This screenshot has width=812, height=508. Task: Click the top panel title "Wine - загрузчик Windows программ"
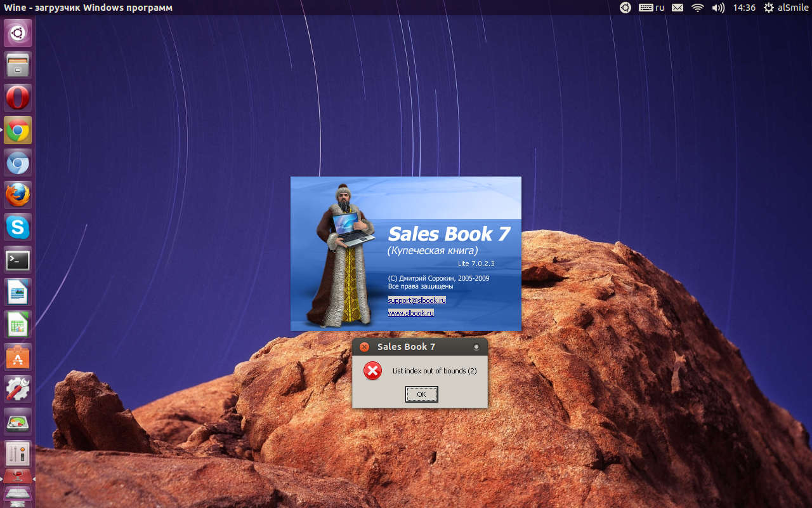[88, 8]
